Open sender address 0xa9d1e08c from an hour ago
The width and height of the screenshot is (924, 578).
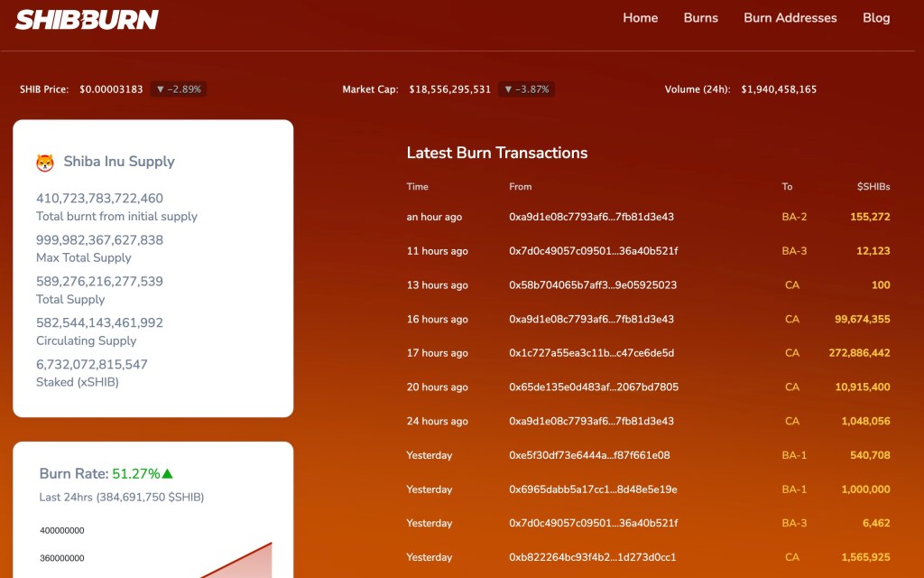click(x=591, y=217)
